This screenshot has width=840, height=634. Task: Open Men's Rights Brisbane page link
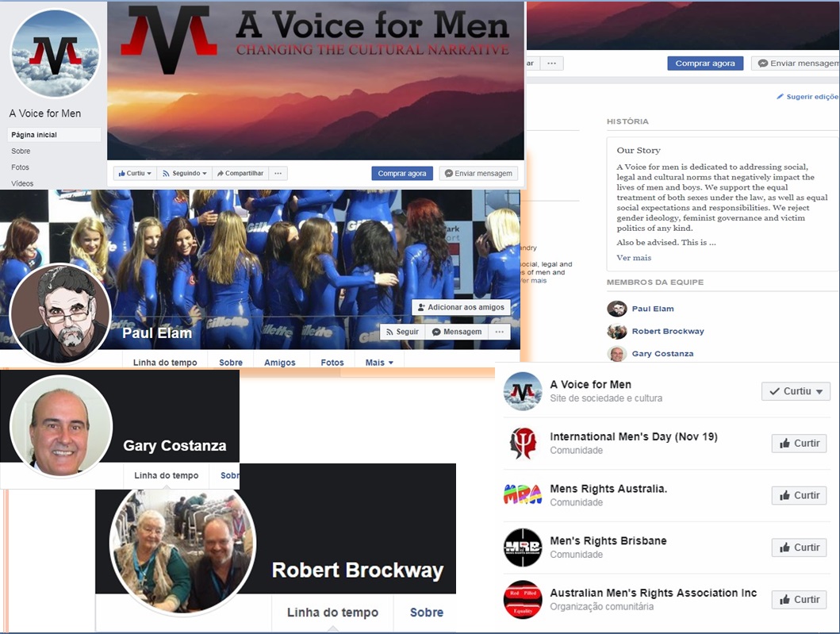(x=608, y=540)
